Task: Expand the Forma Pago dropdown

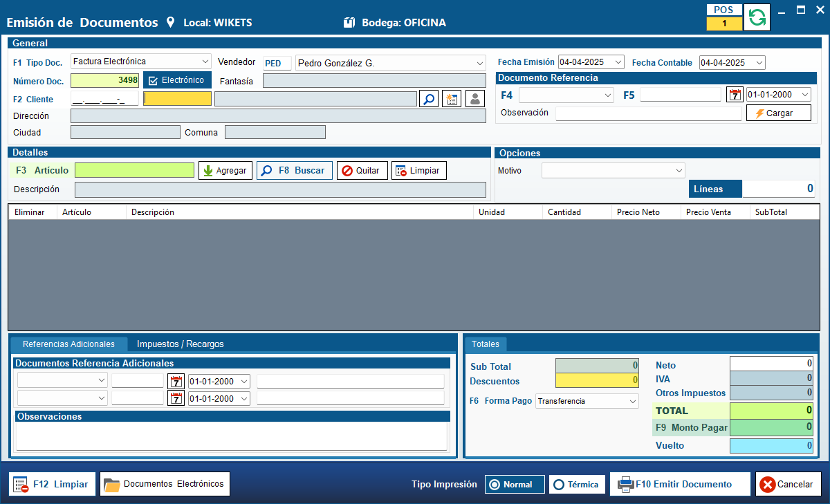Action: pos(587,401)
